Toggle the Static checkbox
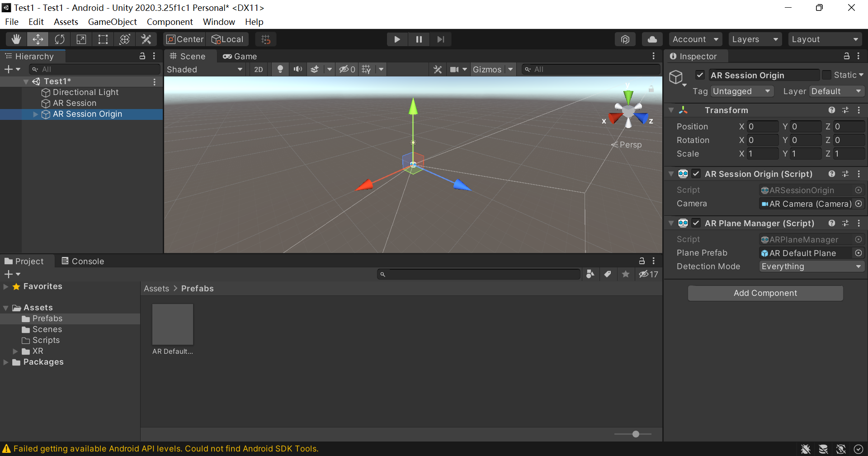 pyautogui.click(x=827, y=75)
